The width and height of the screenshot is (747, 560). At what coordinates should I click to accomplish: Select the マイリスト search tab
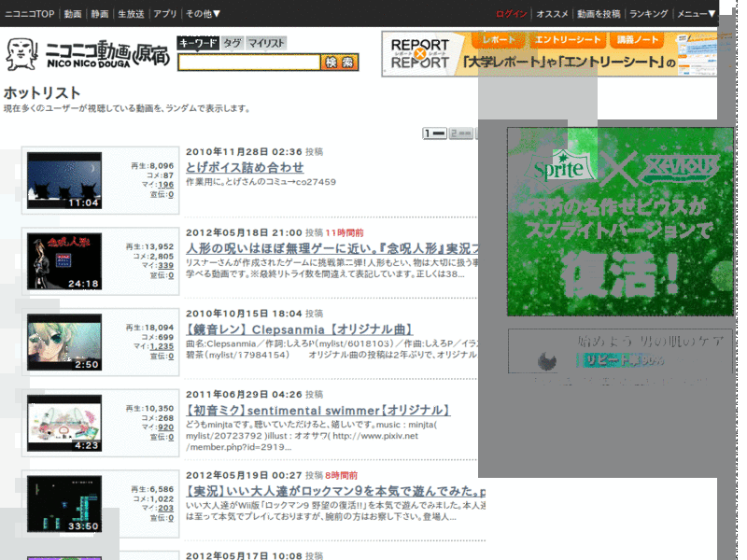click(x=266, y=43)
